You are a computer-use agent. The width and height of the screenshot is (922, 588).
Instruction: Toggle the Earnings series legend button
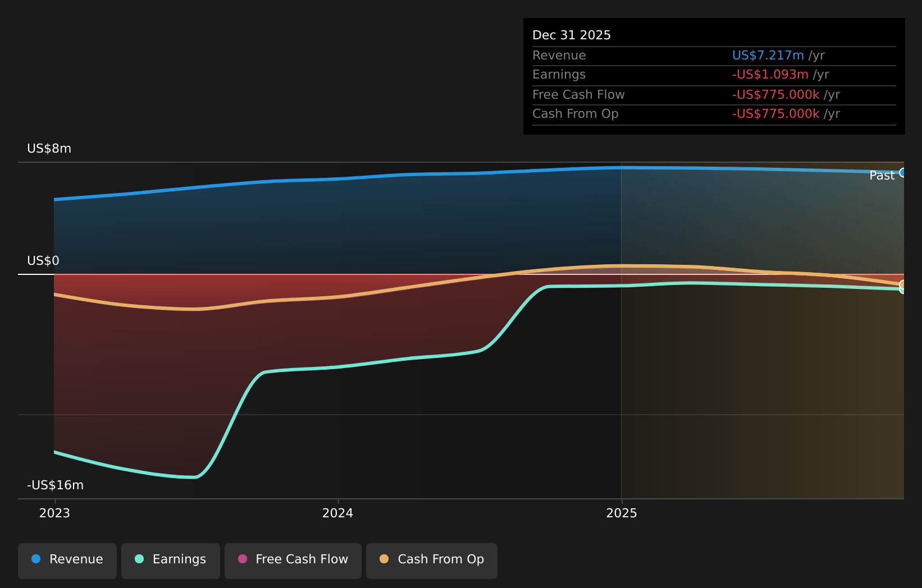point(171,561)
